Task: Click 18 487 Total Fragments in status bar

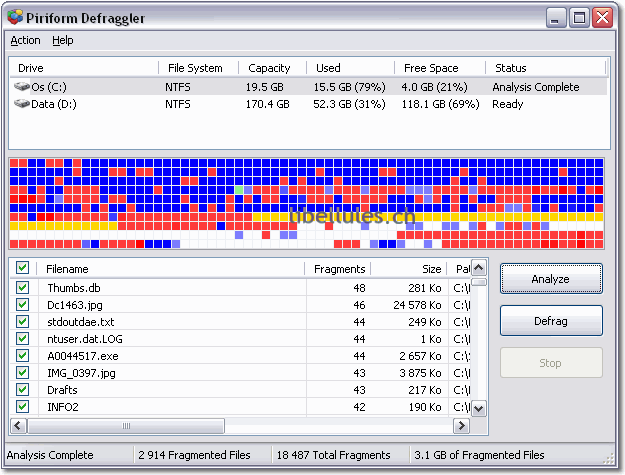Action: click(334, 455)
